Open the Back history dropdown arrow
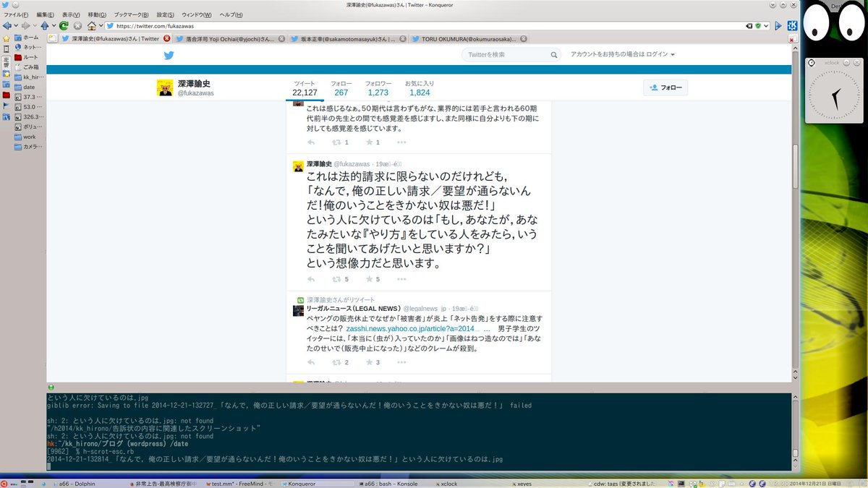 click(x=14, y=26)
